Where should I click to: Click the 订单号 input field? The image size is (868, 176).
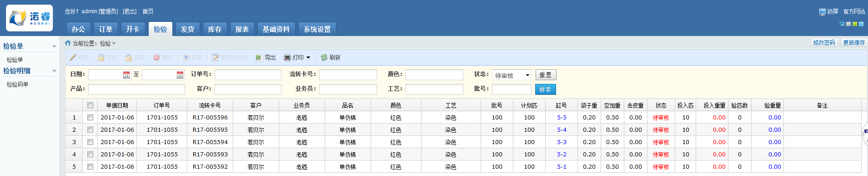click(248, 75)
